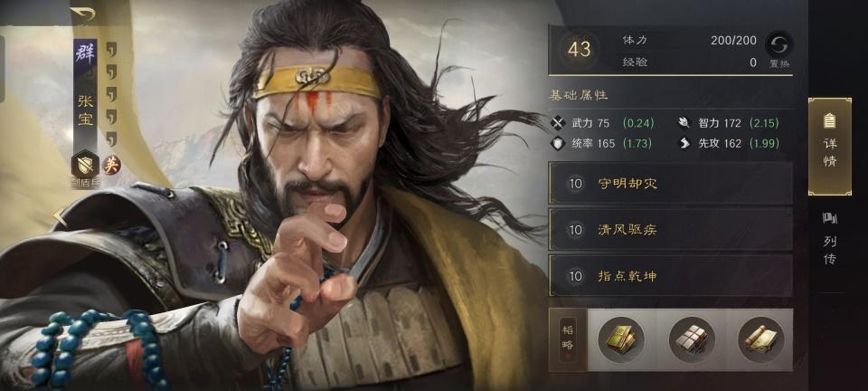Show previous hero with left chevron
868x391 pixels.
tap(60, 216)
